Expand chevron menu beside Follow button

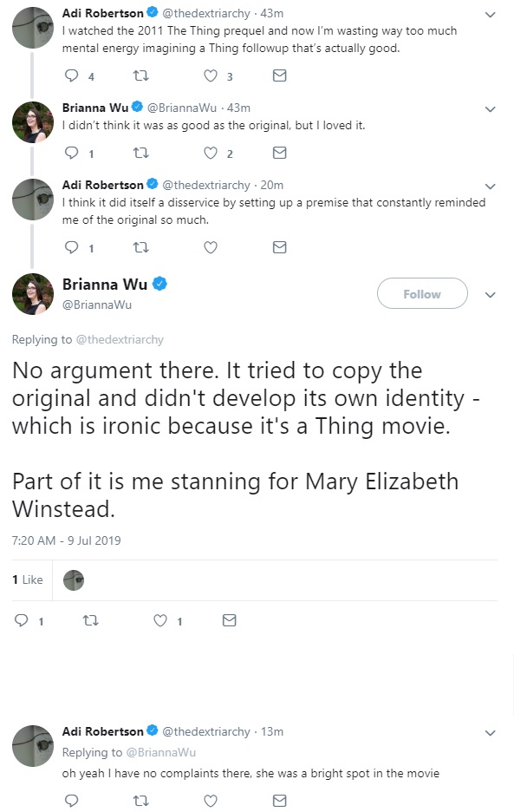point(491,295)
